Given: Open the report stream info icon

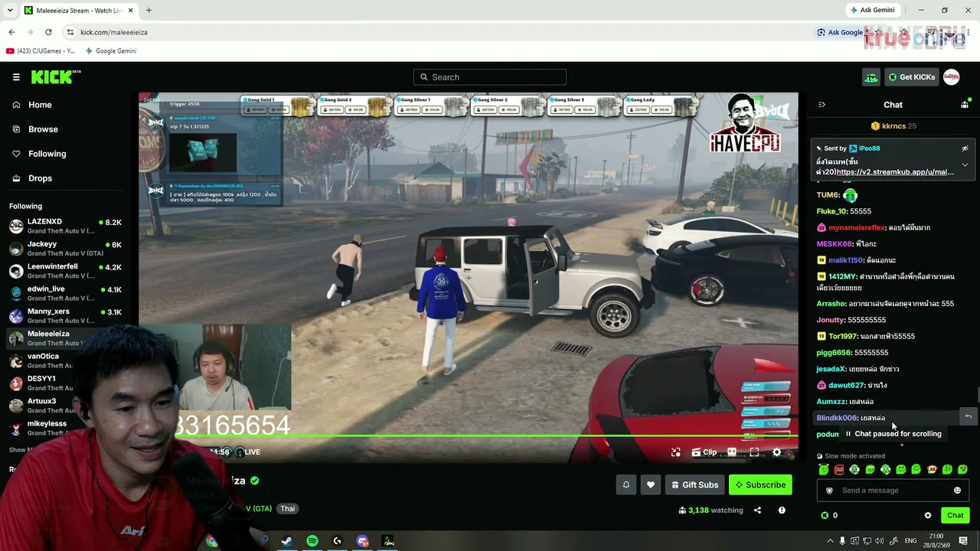Looking at the screenshot, I should coord(782,510).
